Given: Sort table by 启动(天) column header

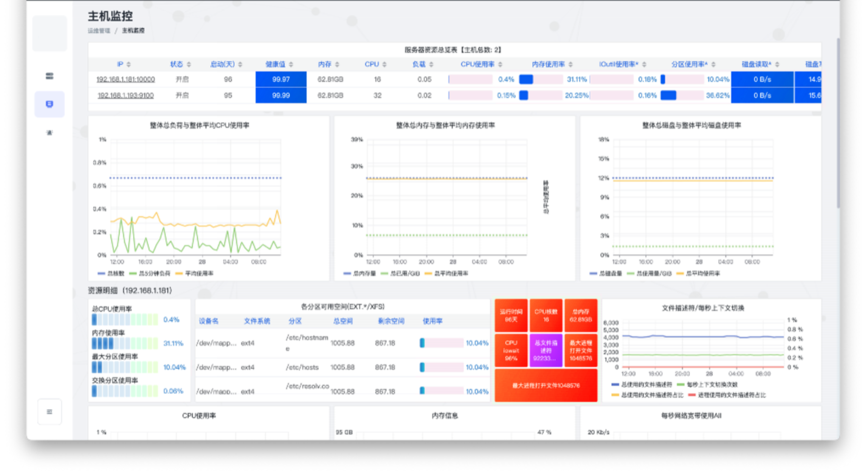Looking at the screenshot, I should 223,64.
